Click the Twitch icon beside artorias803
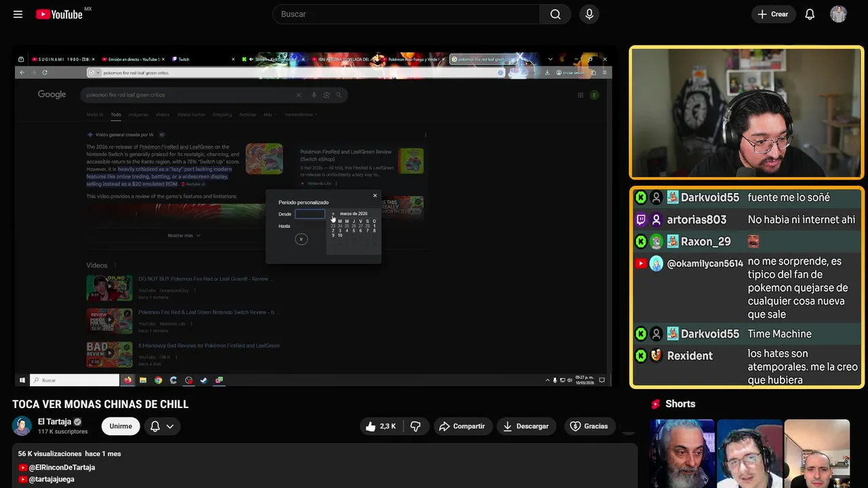The image size is (868, 488). tap(641, 220)
